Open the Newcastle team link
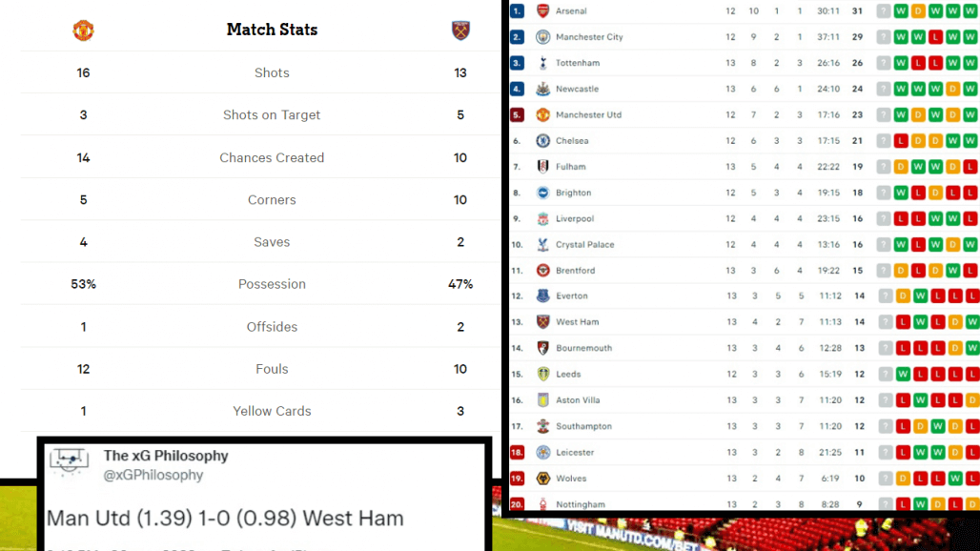Screen dimensions: 980x551 pyautogui.click(x=577, y=89)
